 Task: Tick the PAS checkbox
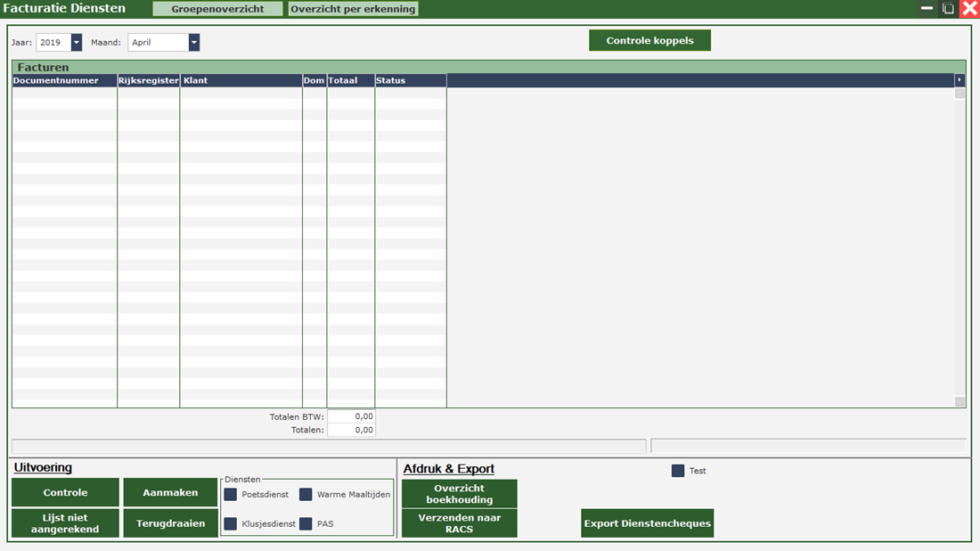[306, 524]
